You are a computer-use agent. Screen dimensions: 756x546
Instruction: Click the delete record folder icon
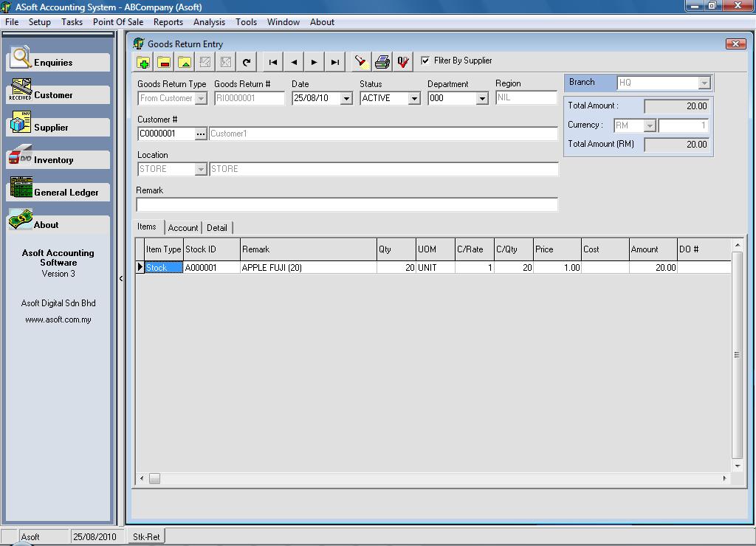coord(164,62)
